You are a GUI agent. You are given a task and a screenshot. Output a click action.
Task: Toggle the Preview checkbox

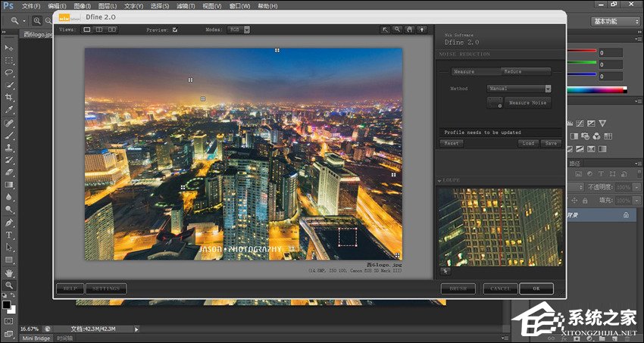pos(175,30)
